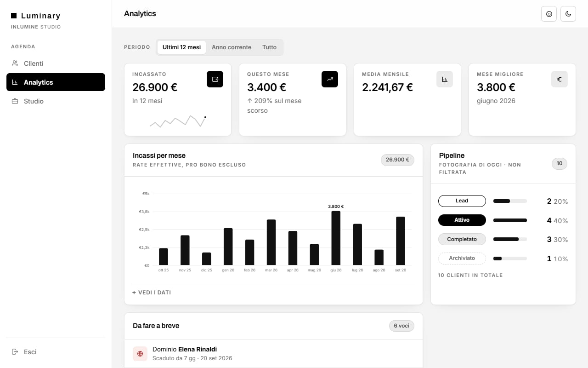Click the giu 26 bar labeled 3.800 €
The image size is (588, 368).
(x=336, y=238)
